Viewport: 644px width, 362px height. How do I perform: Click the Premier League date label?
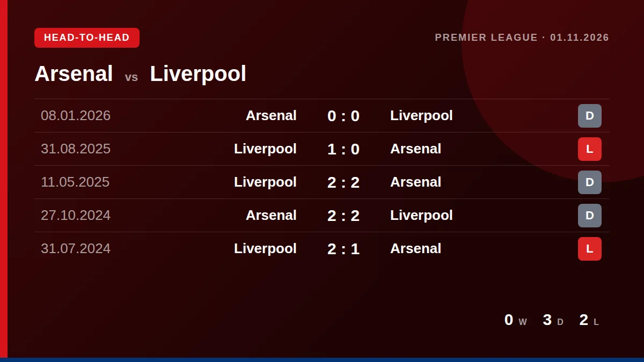(522, 38)
